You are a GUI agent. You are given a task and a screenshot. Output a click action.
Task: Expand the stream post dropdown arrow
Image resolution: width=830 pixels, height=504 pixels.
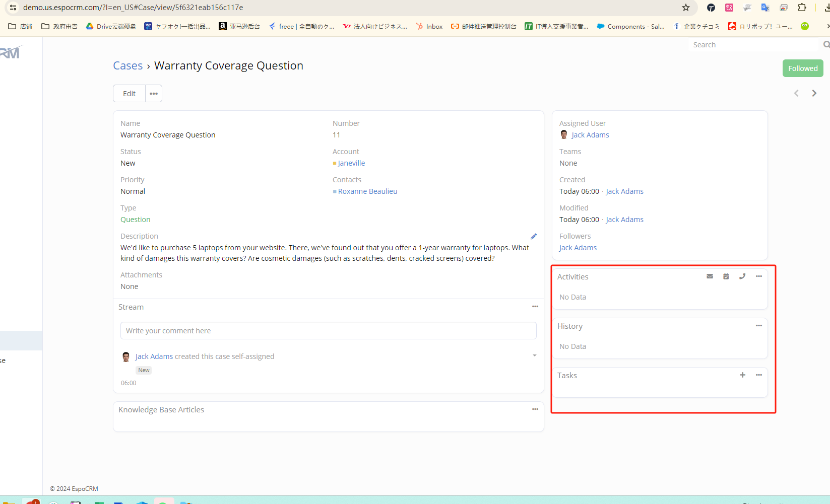(534, 356)
